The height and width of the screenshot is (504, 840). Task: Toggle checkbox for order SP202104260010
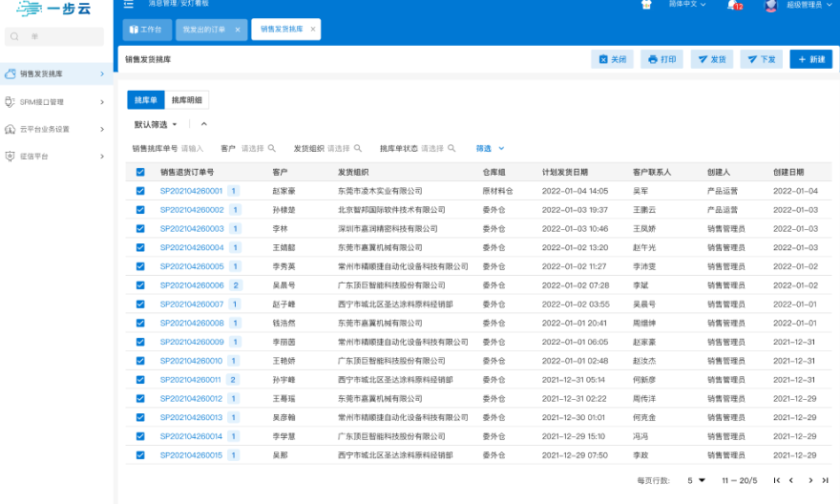(x=140, y=361)
